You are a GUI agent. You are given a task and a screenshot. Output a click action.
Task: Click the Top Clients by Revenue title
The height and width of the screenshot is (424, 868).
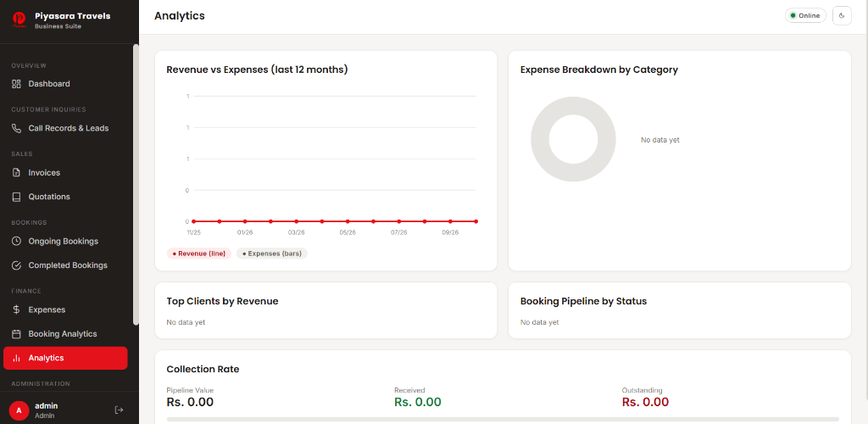point(223,301)
